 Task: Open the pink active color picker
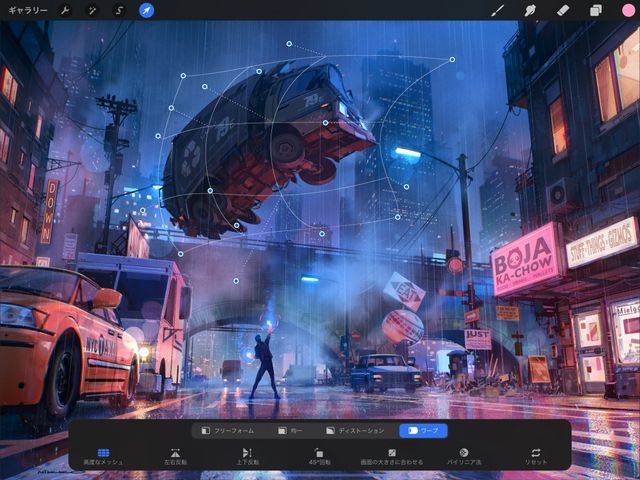628,10
